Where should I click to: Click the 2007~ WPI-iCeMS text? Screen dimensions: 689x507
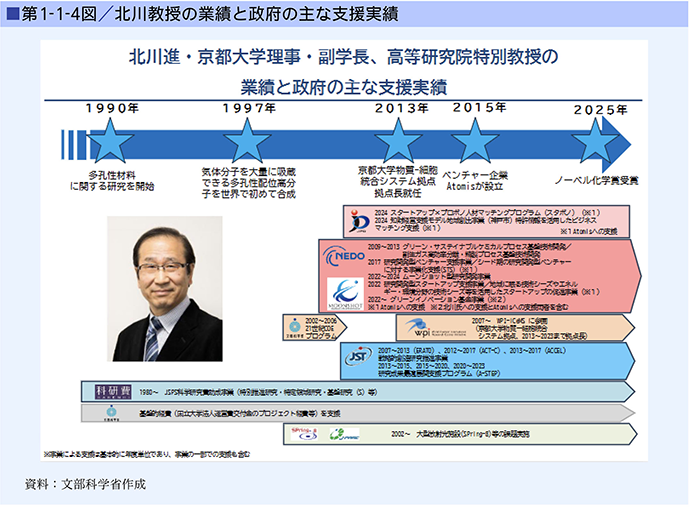532,328
